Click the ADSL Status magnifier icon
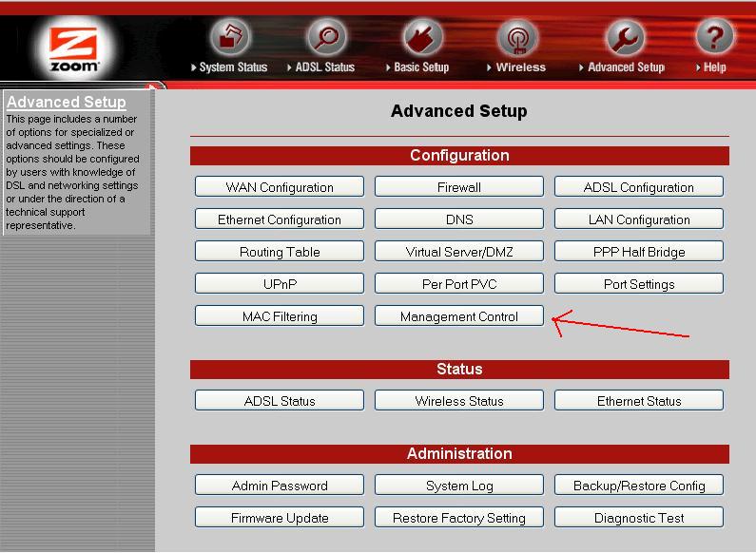The image size is (756, 553). tap(326, 37)
